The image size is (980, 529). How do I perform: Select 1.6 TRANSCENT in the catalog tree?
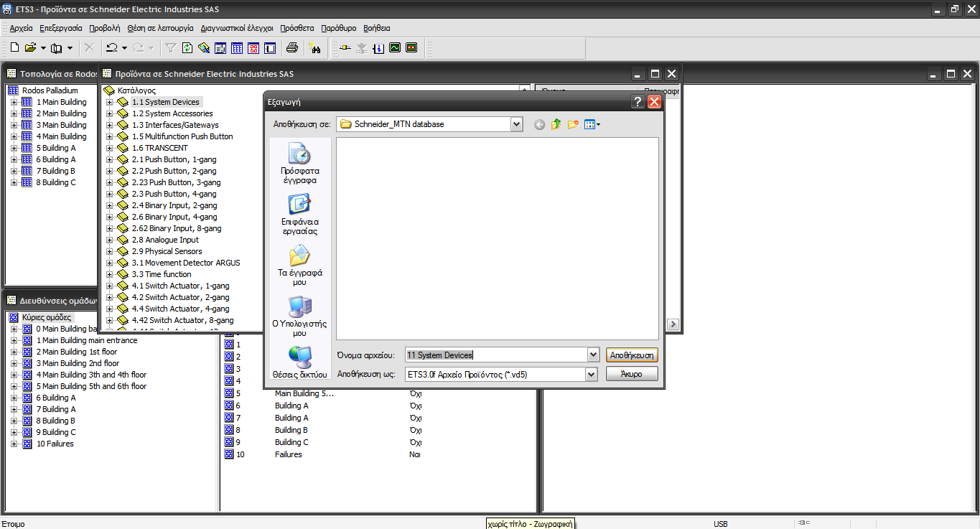(x=159, y=148)
